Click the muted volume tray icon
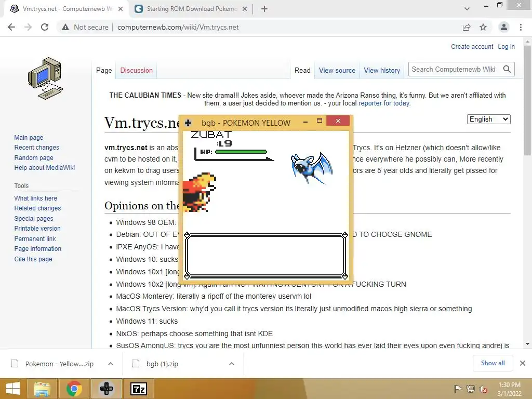This screenshot has width=532, height=399. (483, 389)
